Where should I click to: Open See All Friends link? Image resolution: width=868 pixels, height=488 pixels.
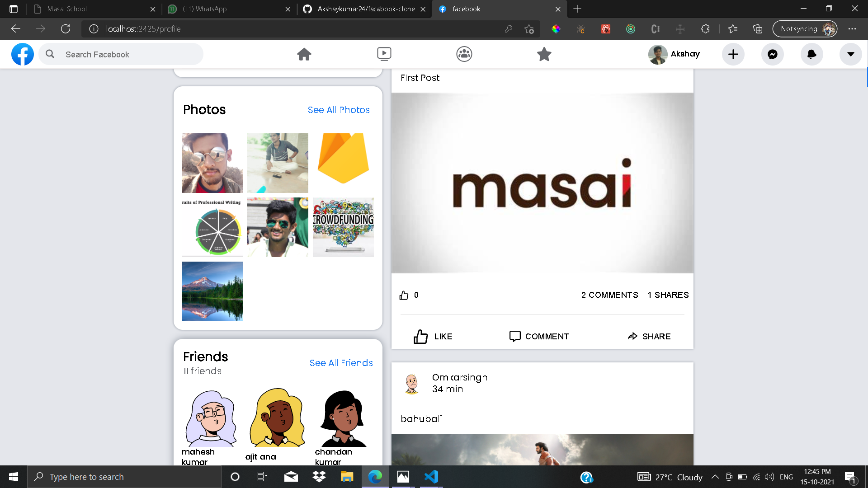341,363
